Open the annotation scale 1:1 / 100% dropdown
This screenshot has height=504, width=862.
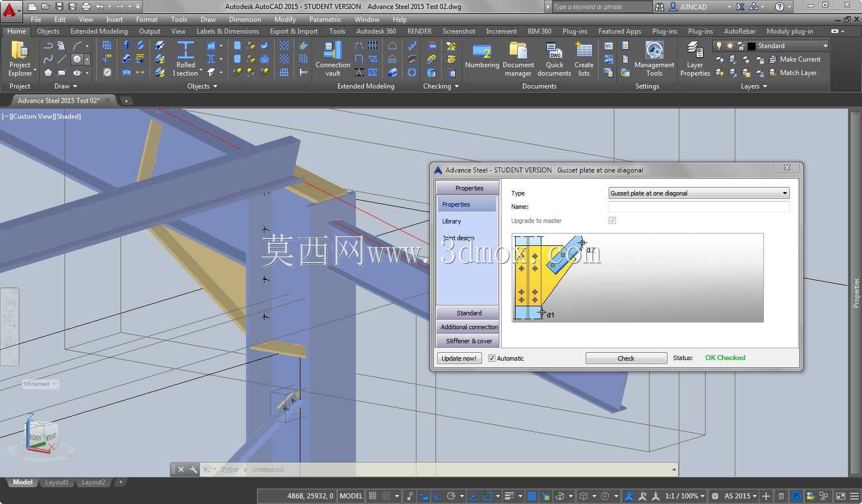click(x=684, y=496)
